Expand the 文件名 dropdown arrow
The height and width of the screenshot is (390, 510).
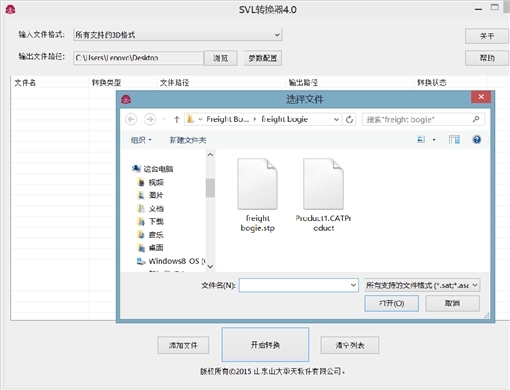click(353, 285)
